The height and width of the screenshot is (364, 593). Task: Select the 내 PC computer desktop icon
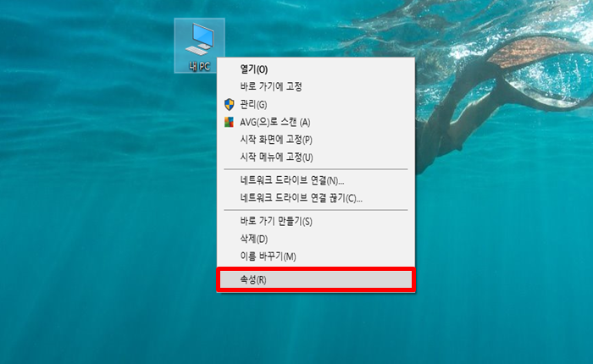(199, 46)
